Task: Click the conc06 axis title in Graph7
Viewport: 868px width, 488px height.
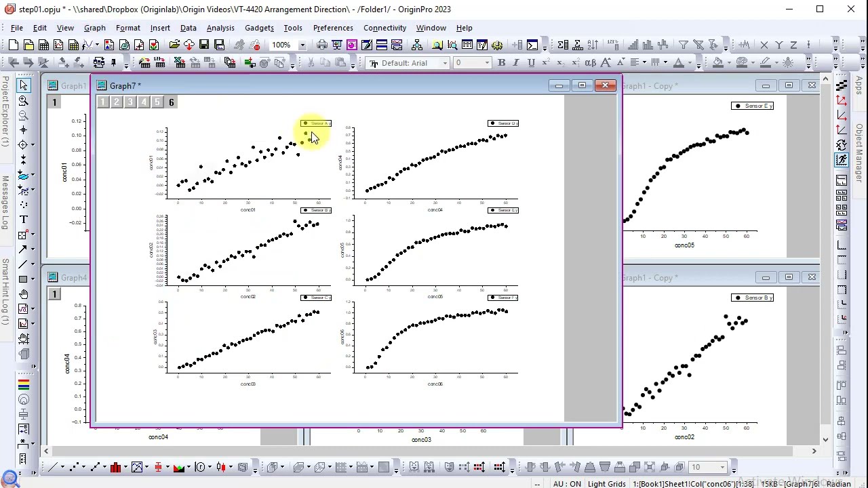Action: [435, 384]
